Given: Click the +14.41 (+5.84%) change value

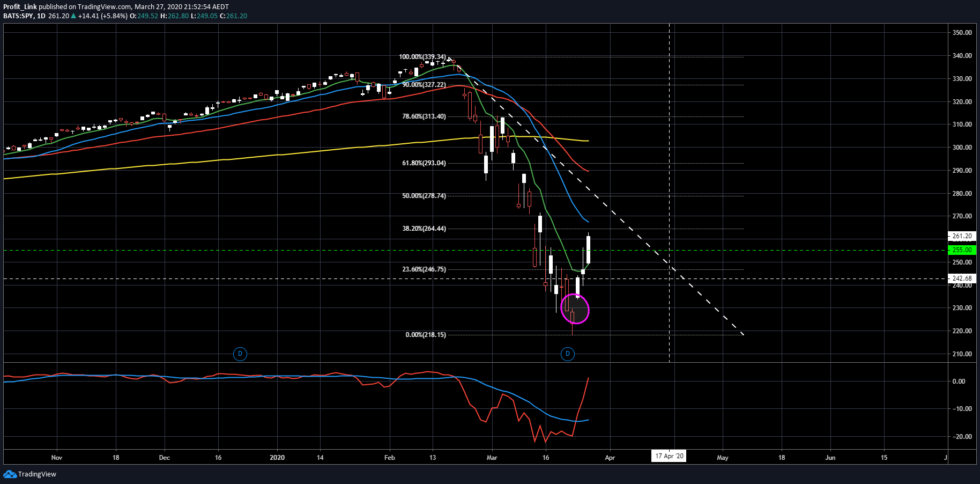Looking at the screenshot, I should [103, 16].
